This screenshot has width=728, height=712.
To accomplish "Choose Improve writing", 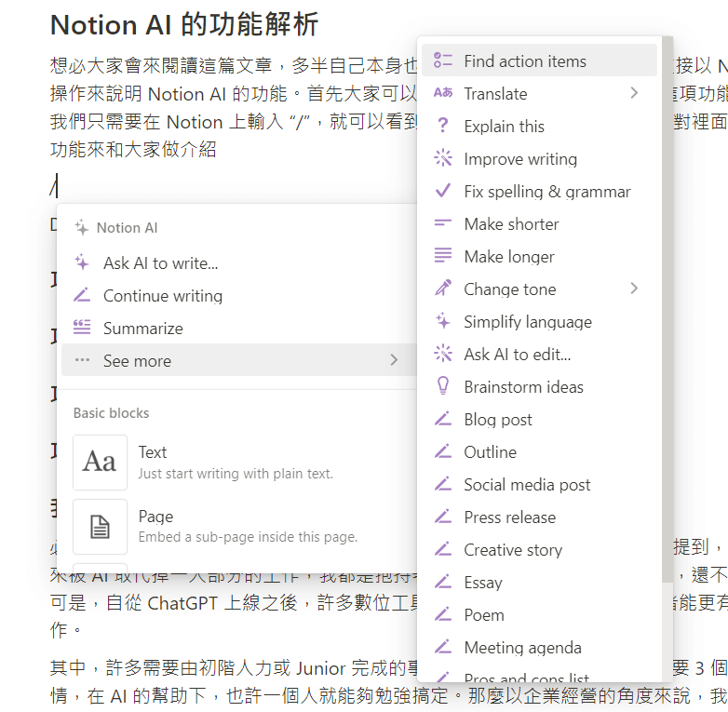I will pos(540,158).
